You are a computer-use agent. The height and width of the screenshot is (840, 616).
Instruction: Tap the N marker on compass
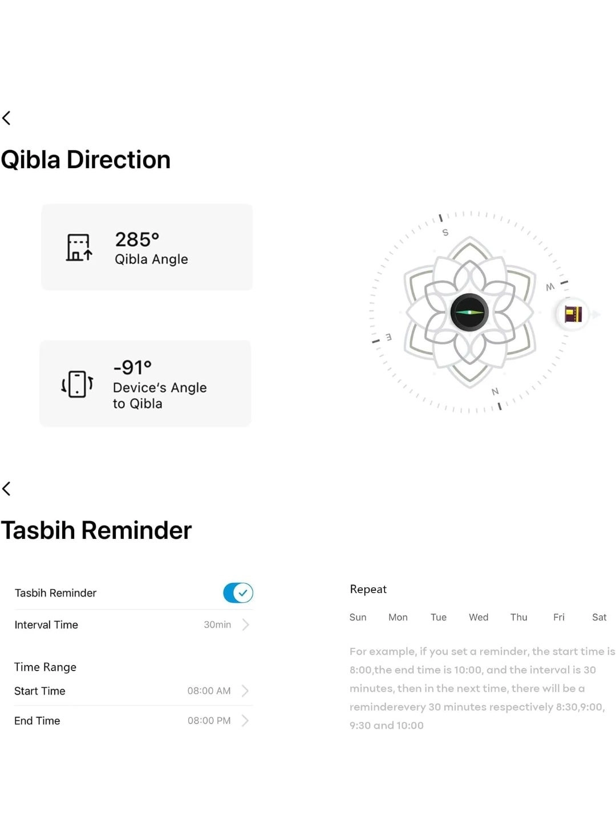(495, 392)
